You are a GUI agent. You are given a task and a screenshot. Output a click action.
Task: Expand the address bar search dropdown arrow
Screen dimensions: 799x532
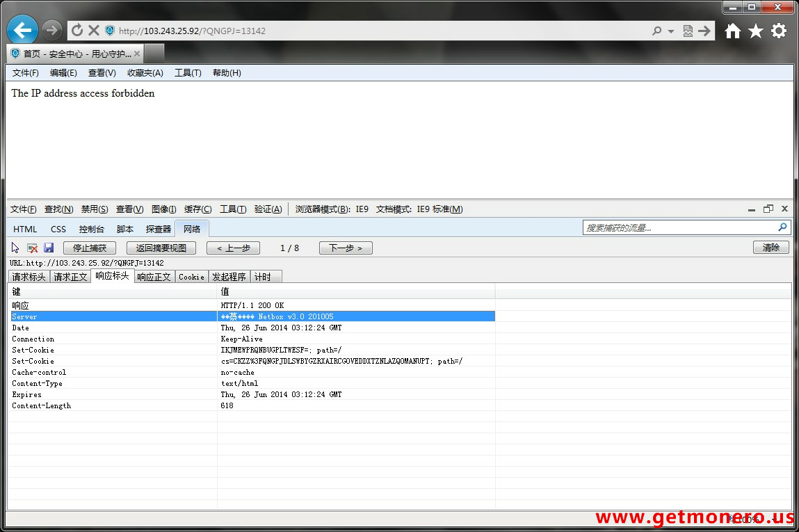point(671,31)
